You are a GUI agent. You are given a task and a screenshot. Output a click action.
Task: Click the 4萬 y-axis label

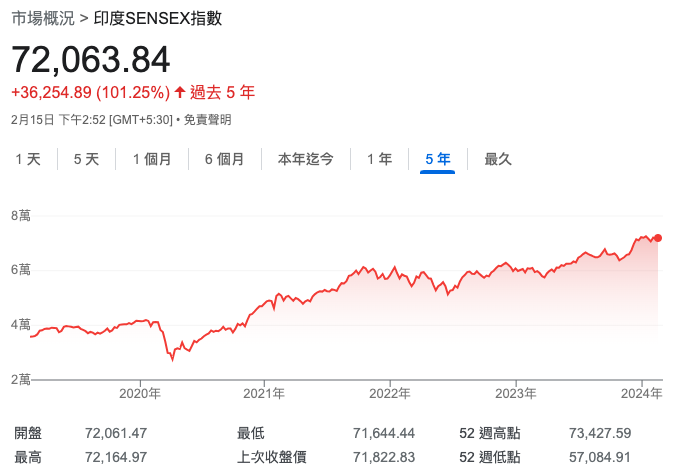pyautogui.click(x=21, y=324)
